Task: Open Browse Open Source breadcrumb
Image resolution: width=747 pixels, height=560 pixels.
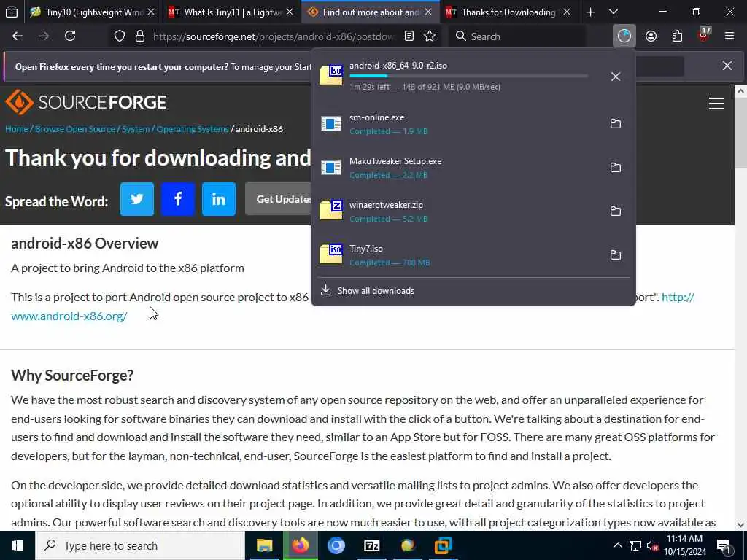Action: [x=75, y=129]
